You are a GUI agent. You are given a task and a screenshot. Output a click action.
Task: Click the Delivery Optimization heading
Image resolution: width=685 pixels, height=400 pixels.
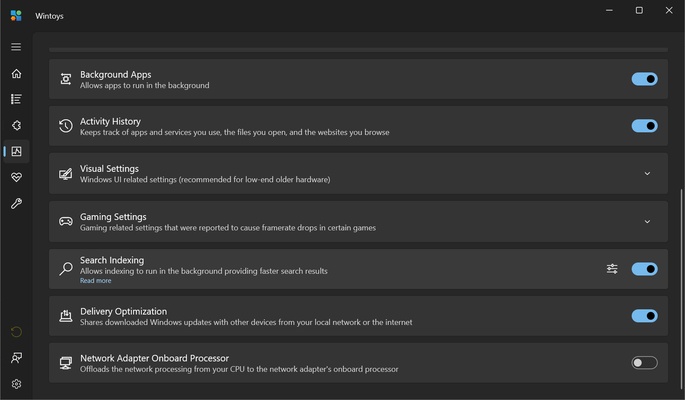coord(123,311)
